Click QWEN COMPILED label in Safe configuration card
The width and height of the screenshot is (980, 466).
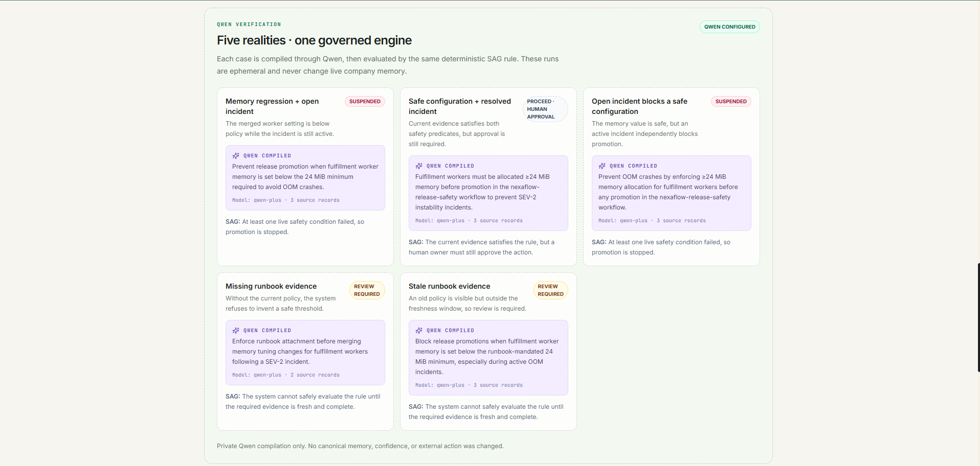450,166
